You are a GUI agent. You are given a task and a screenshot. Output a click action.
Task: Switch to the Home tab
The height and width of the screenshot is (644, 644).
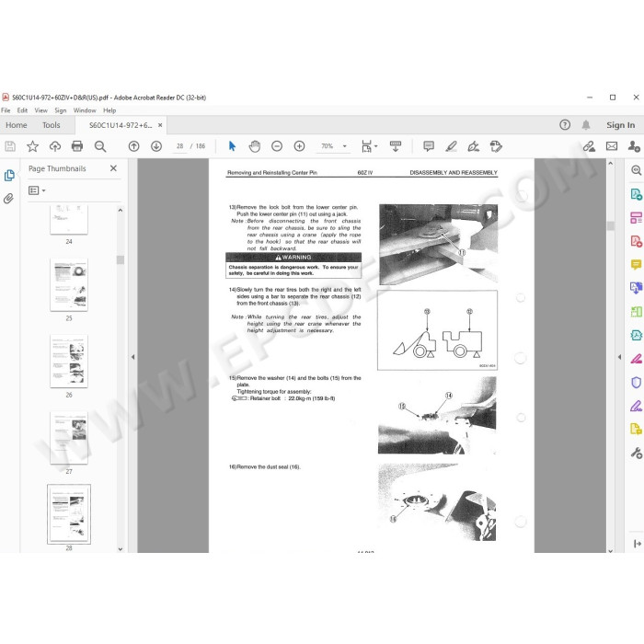click(17, 125)
